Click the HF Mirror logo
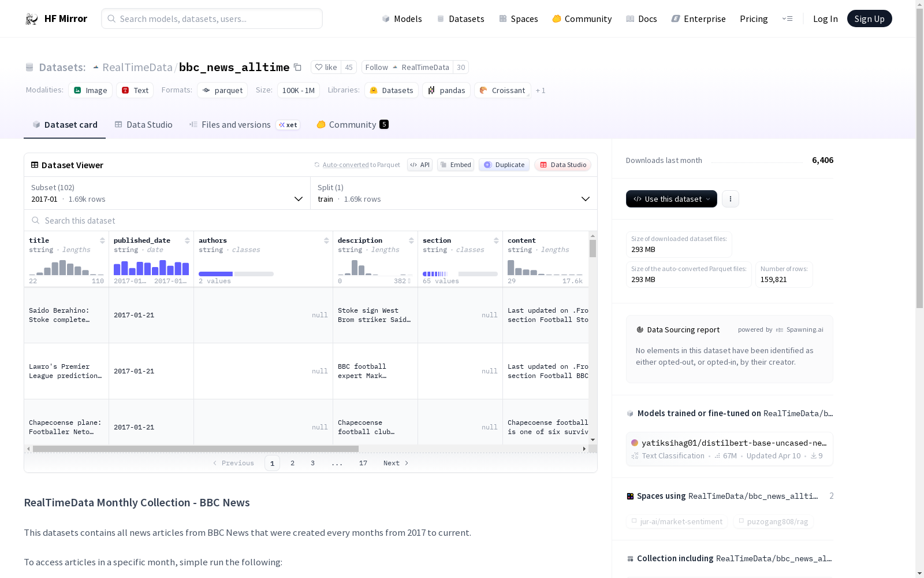This screenshot has width=924, height=578. pyautogui.click(x=56, y=18)
